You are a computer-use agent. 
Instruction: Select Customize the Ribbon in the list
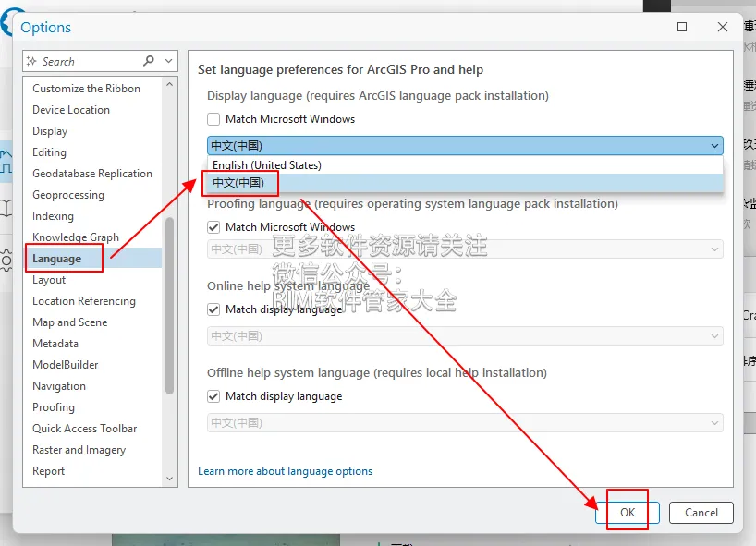tap(86, 89)
